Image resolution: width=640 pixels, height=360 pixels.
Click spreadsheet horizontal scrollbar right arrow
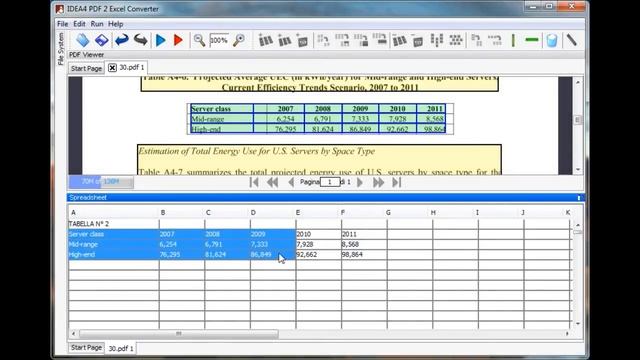[x=567, y=333]
